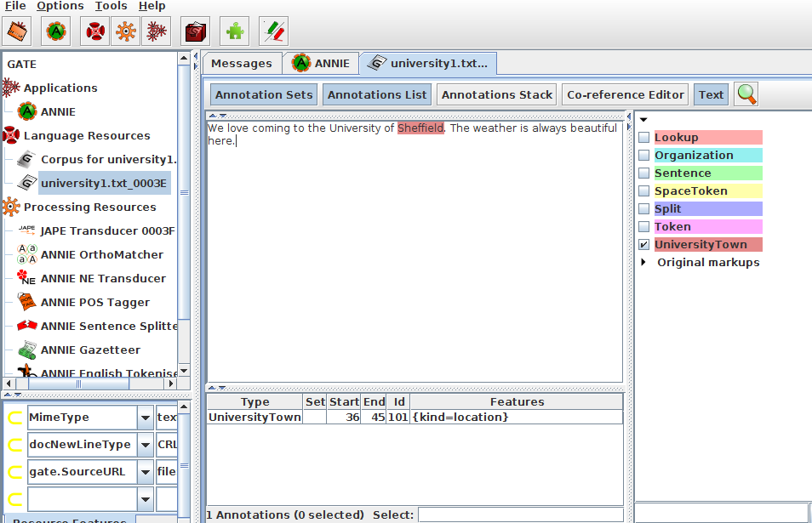Open the gate.SourceURL feature dropdown
This screenshot has width=812, height=523.
144,471
